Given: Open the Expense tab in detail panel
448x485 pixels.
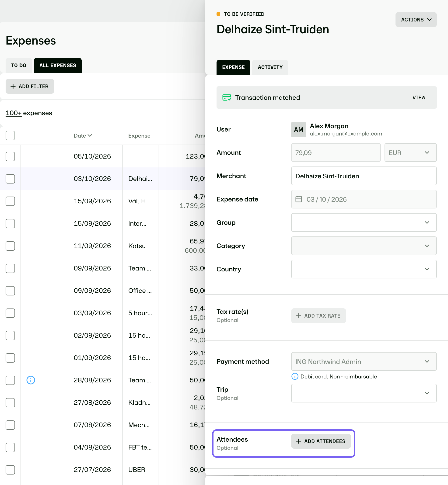Looking at the screenshot, I should [233, 67].
